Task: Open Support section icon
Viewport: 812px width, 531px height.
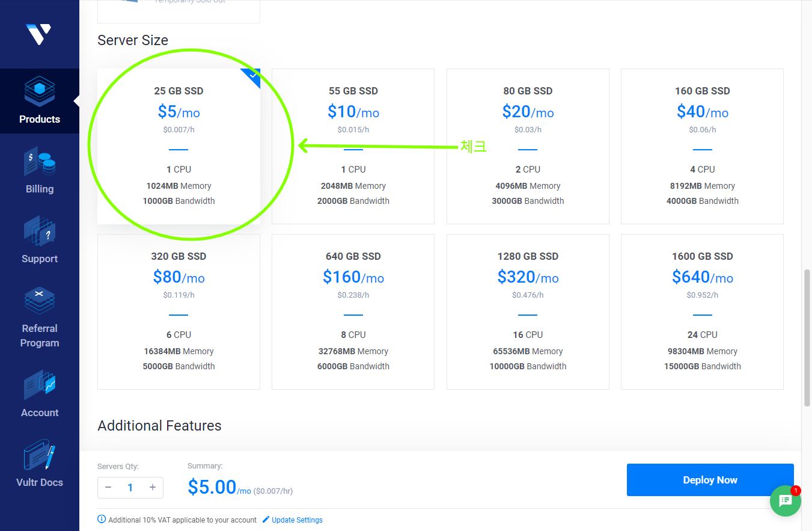Action: (40, 231)
